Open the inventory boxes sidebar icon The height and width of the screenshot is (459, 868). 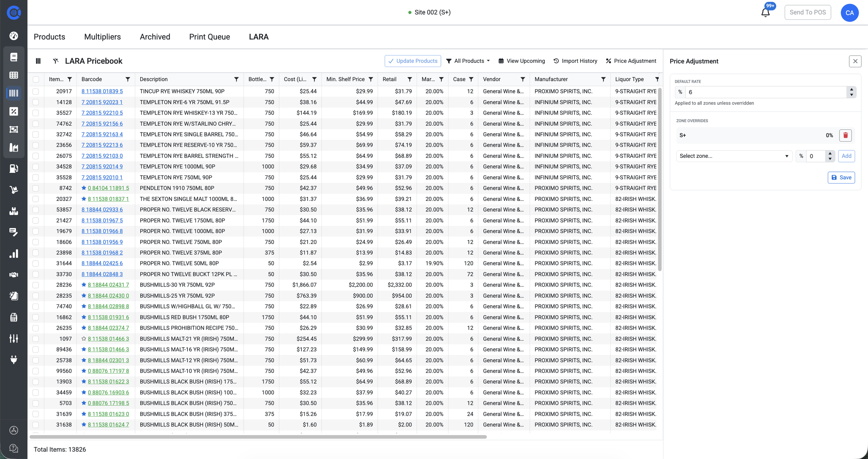click(14, 211)
